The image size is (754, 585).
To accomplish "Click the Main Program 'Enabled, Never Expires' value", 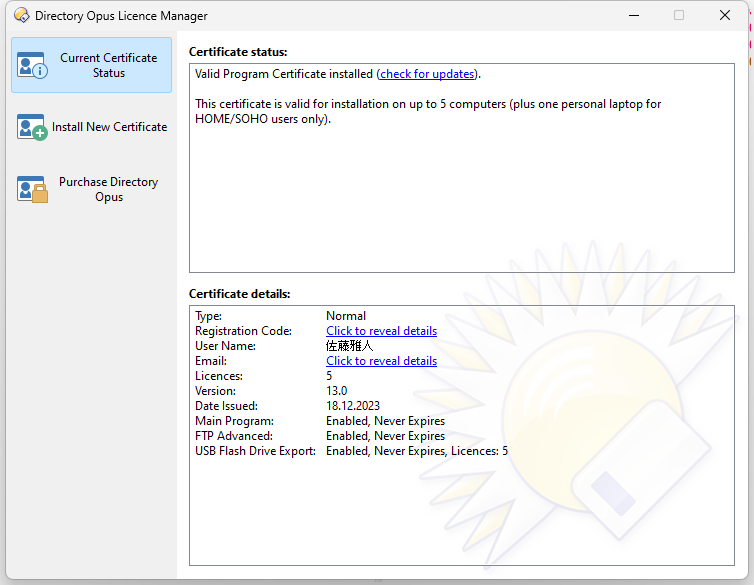I will (x=385, y=421).
